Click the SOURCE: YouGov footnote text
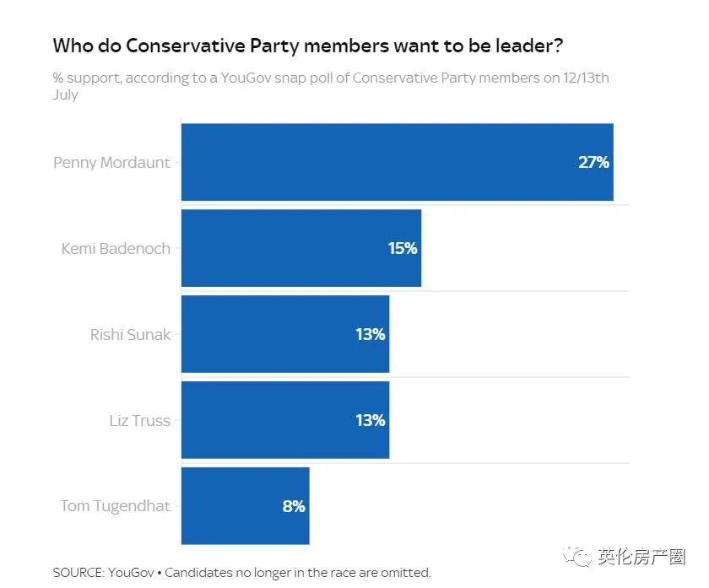Screen dimensions: 709x588 coord(241,573)
